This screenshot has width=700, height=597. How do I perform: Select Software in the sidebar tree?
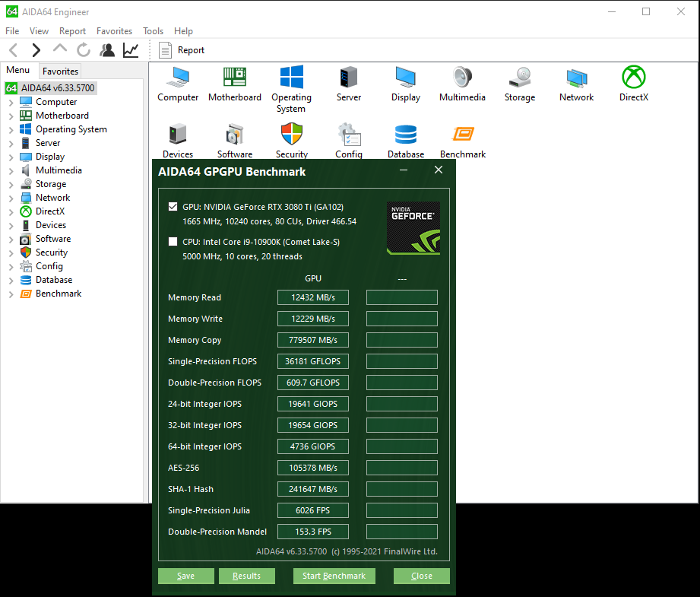(53, 239)
